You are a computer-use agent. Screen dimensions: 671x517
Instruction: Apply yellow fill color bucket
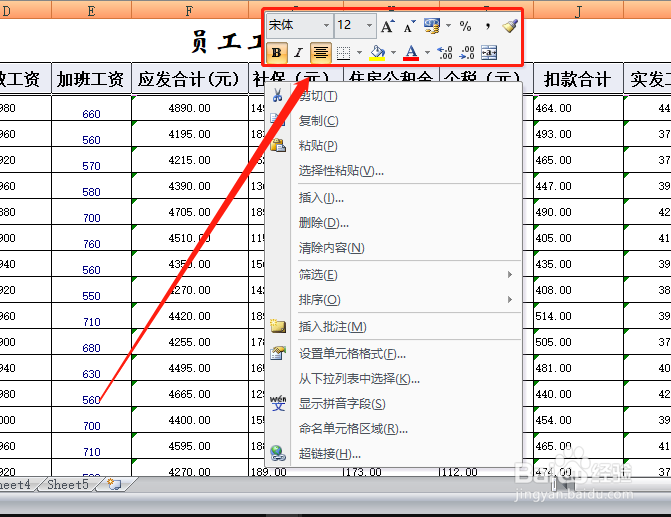[x=377, y=53]
